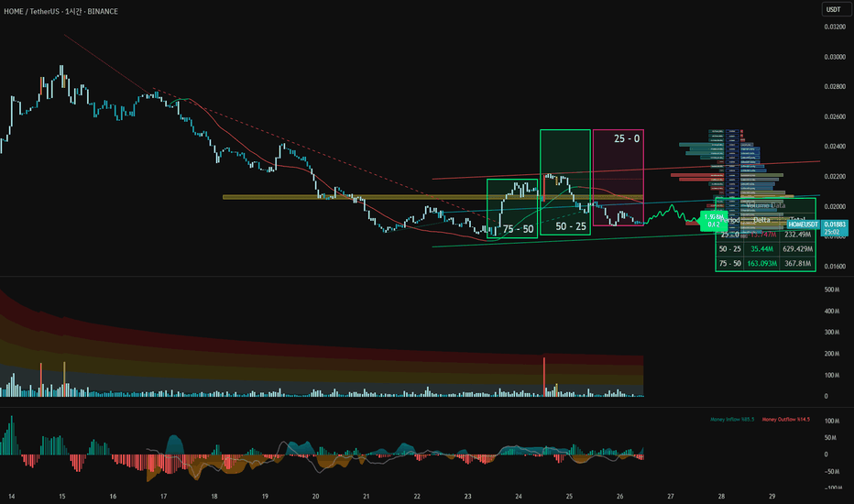Click date 28 on time axis

coord(721,497)
